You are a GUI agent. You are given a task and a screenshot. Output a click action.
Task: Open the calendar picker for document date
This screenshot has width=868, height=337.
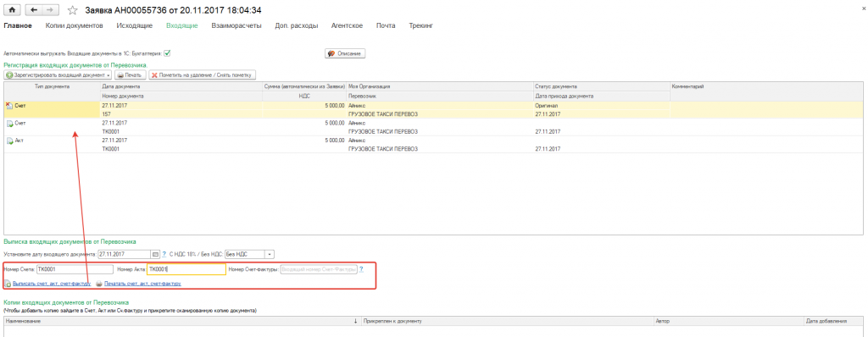pyautogui.click(x=156, y=254)
